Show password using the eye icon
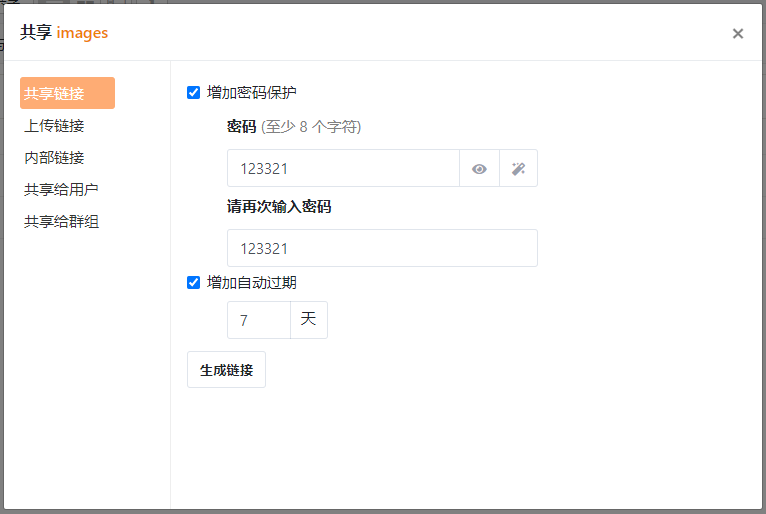 pyautogui.click(x=479, y=169)
